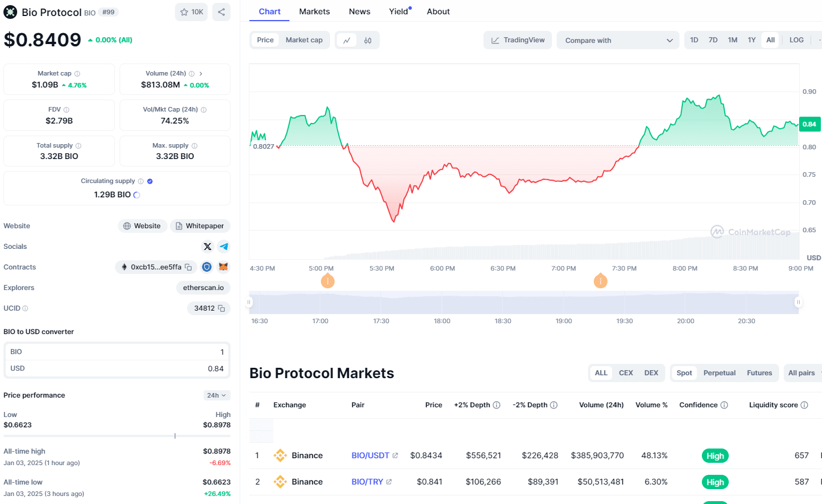Open the Chart tab
This screenshot has width=822, height=504.
[269, 11]
